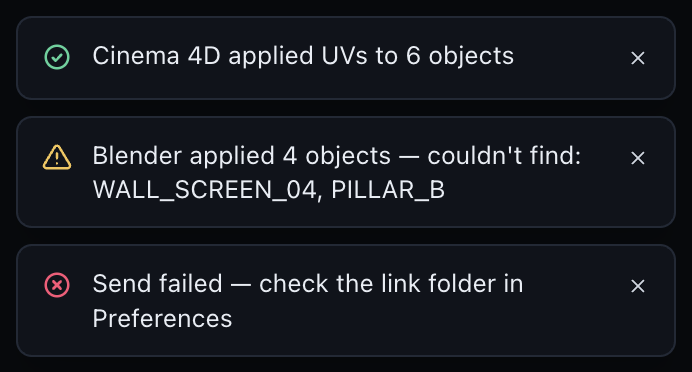Image resolution: width=692 pixels, height=372 pixels.
Task: Click the word Preferences in error toast
Action: coord(162,319)
